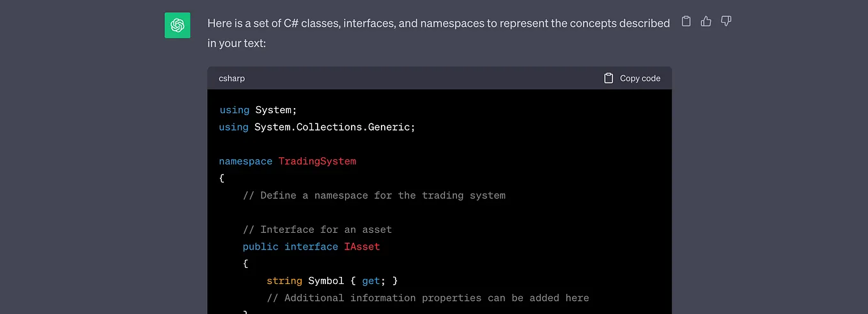
Task: Click the Symbol property name
Action: (x=326, y=281)
